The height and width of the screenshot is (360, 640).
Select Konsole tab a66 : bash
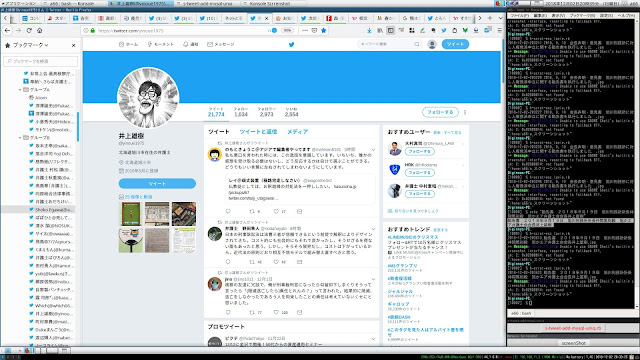tap(521, 313)
